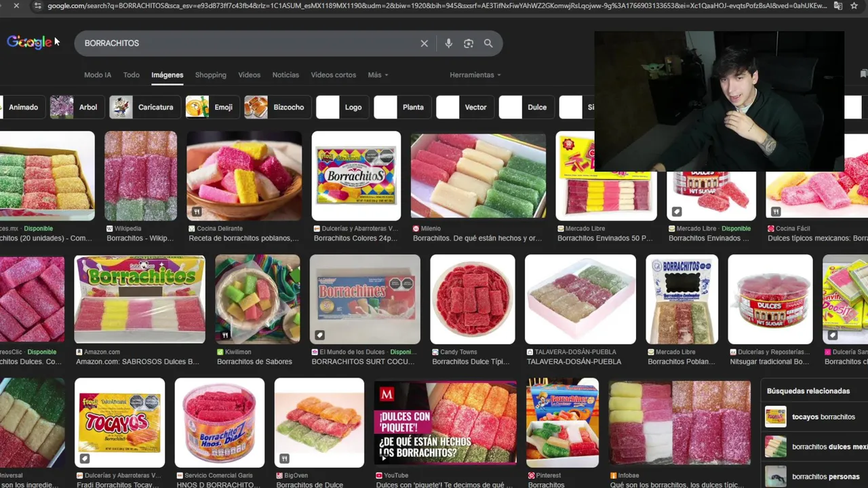868x488 pixels.
Task: Click the Wikipedia favicon under the result
Action: (x=110, y=228)
